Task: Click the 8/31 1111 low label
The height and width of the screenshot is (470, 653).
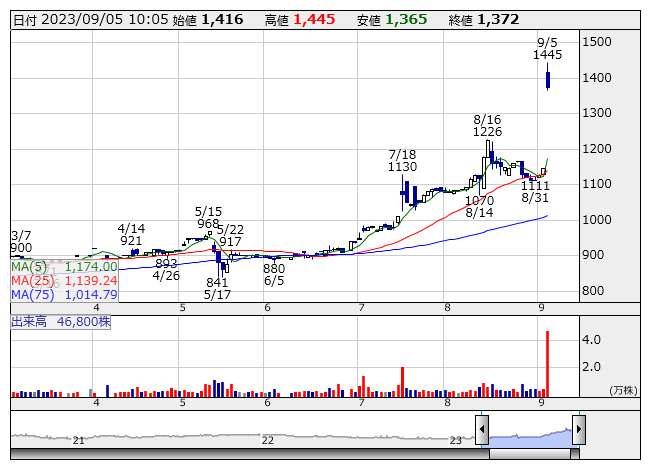Action: click(535, 191)
